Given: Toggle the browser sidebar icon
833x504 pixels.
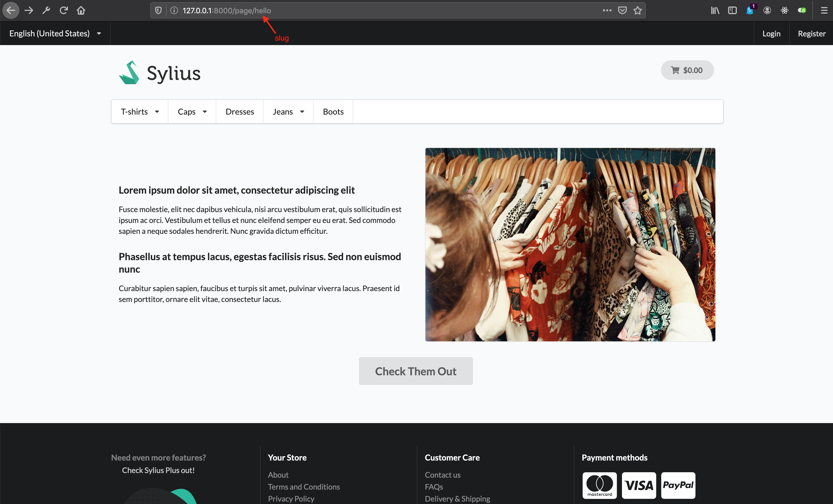Looking at the screenshot, I should pos(732,11).
